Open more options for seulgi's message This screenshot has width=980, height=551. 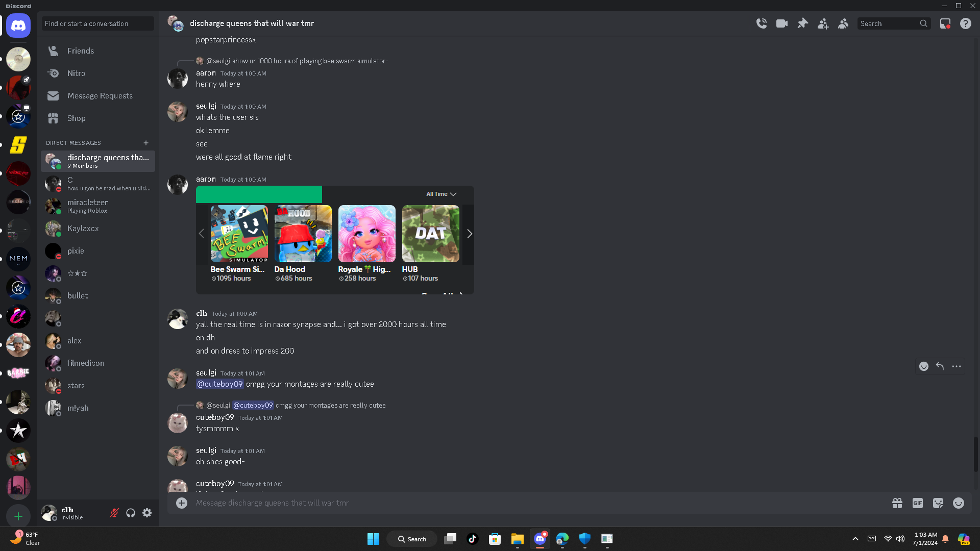pos(957,366)
